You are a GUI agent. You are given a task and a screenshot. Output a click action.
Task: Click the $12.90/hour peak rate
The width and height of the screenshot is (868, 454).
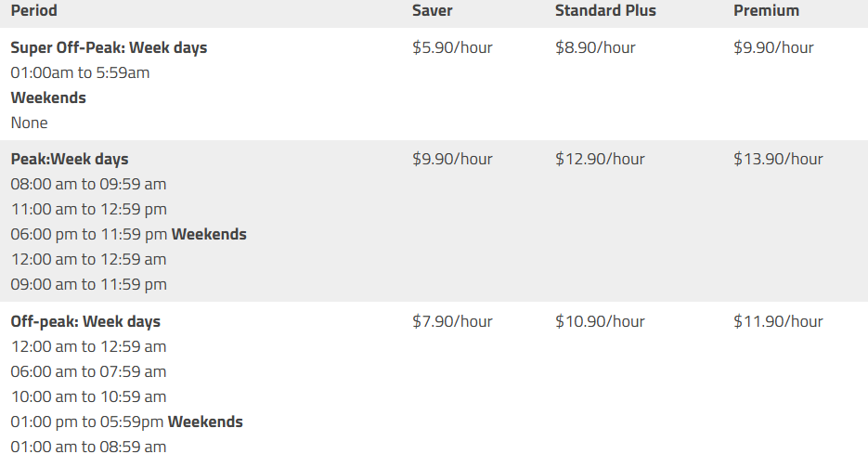coord(600,160)
